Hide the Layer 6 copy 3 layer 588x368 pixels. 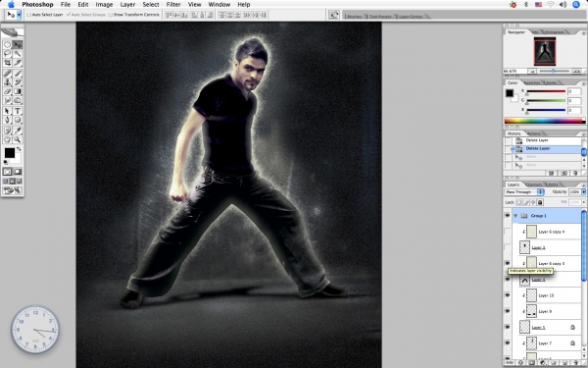[x=507, y=263]
